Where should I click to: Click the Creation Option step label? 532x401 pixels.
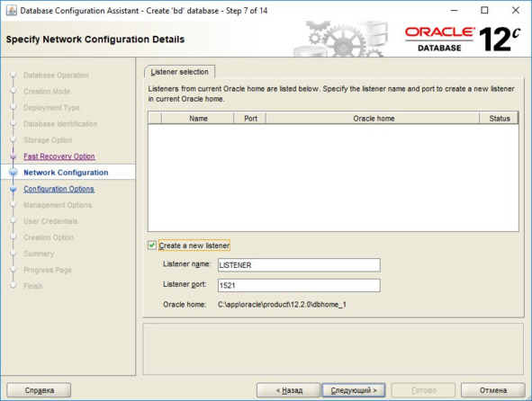click(49, 237)
